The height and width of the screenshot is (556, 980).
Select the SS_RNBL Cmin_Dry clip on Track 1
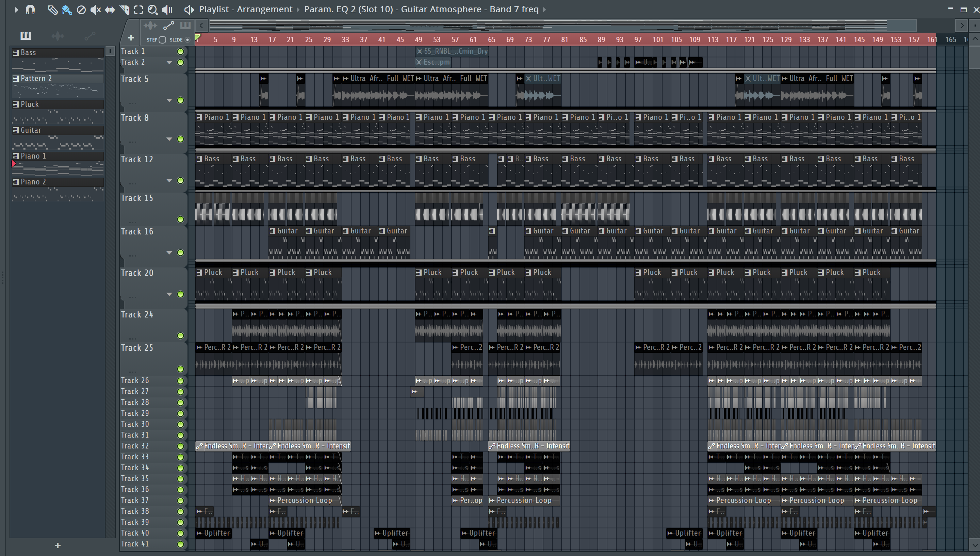(452, 51)
